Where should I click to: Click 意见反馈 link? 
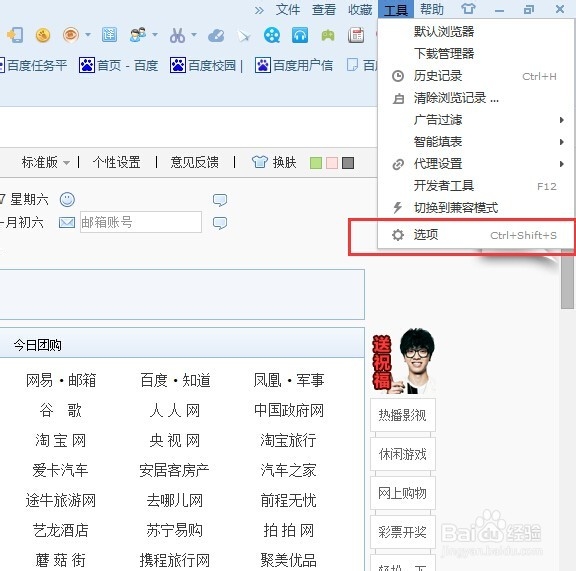pyautogui.click(x=195, y=162)
